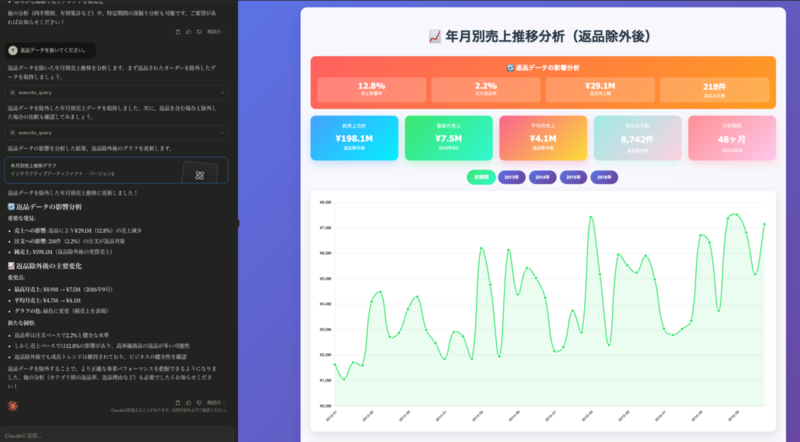Click the orange Claude starburst logo
Viewport: 800px width, 442px height.
pos(13,406)
